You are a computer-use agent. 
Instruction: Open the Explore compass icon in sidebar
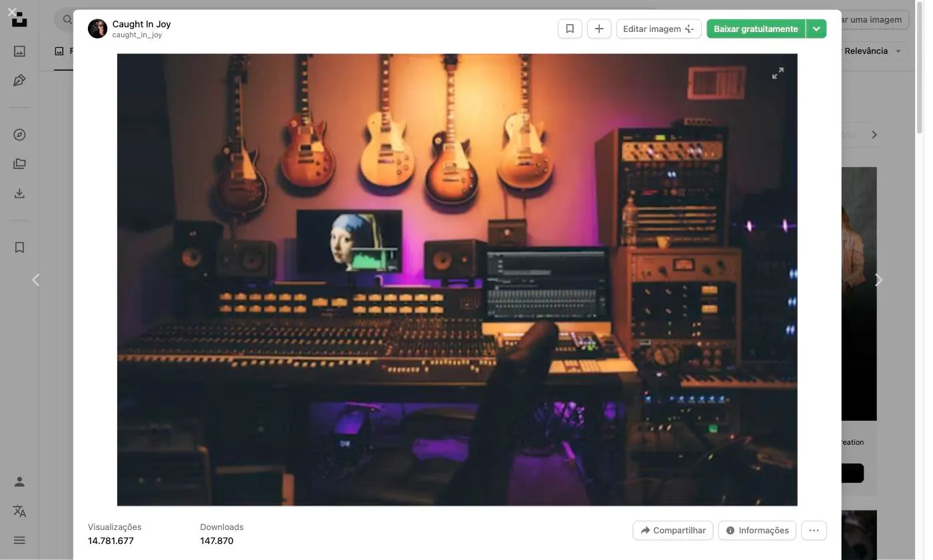pyautogui.click(x=19, y=135)
